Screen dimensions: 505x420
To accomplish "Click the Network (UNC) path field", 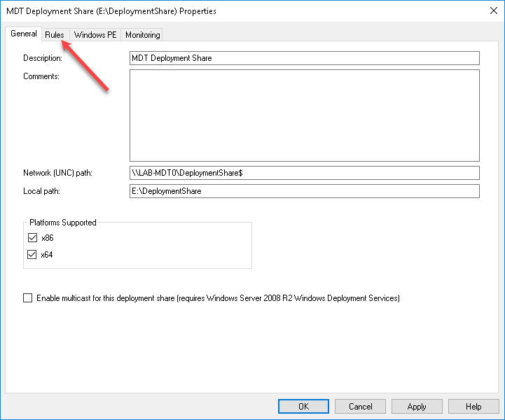I will [304, 173].
